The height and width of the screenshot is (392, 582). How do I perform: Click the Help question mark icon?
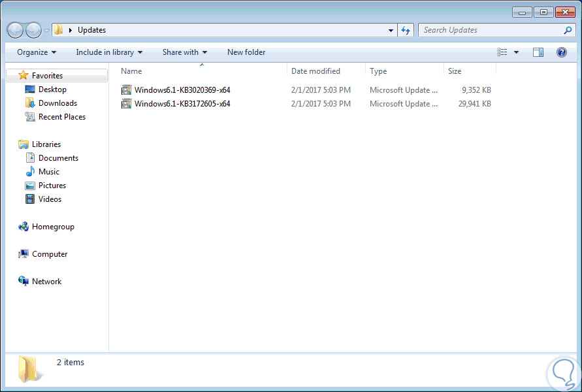pyautogui.click(x=562, y=52)
